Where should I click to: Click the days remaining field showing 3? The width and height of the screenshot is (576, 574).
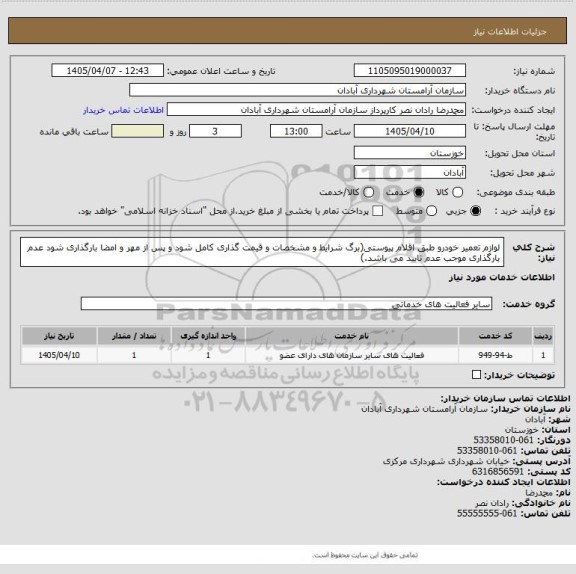coord(215,131)
